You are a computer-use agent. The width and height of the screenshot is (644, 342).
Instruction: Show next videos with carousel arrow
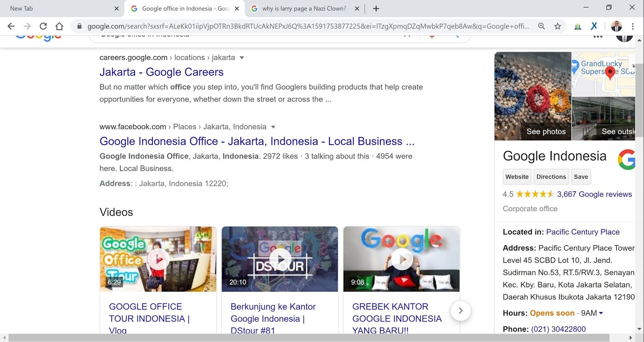[460, 311]
